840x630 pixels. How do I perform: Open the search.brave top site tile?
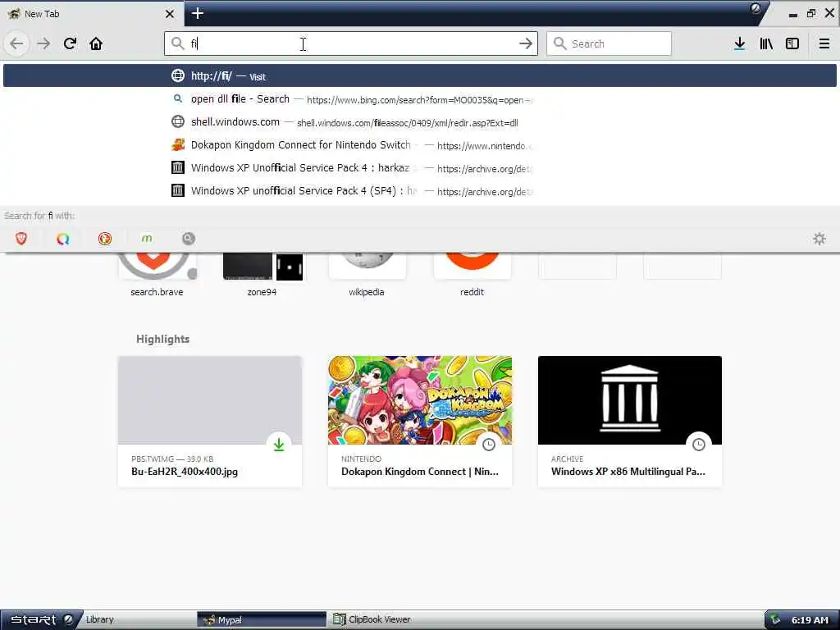point(157,275)
